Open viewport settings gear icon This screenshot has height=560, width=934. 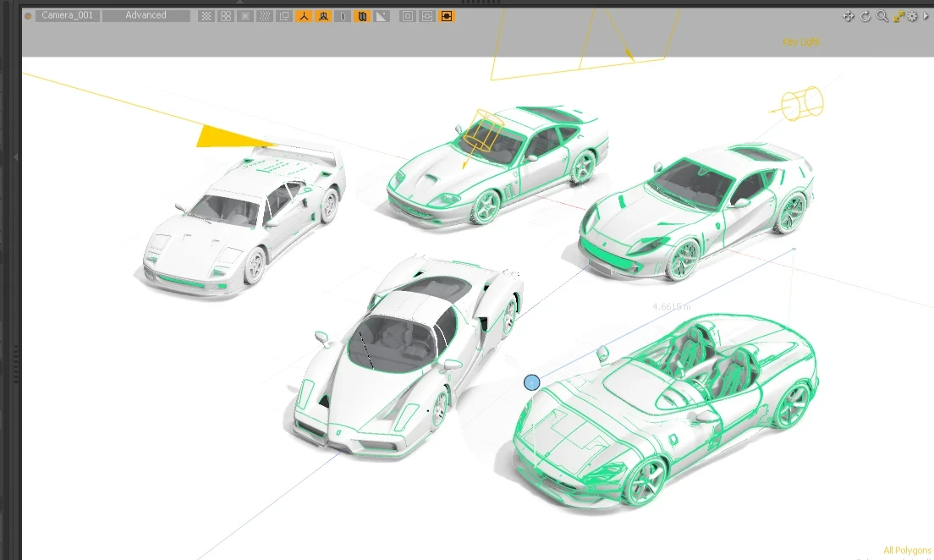tap(913, 16)
